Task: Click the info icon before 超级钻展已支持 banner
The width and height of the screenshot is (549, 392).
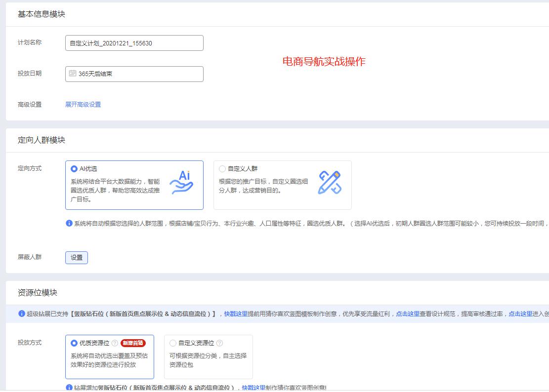Action: tap(22, 314)
